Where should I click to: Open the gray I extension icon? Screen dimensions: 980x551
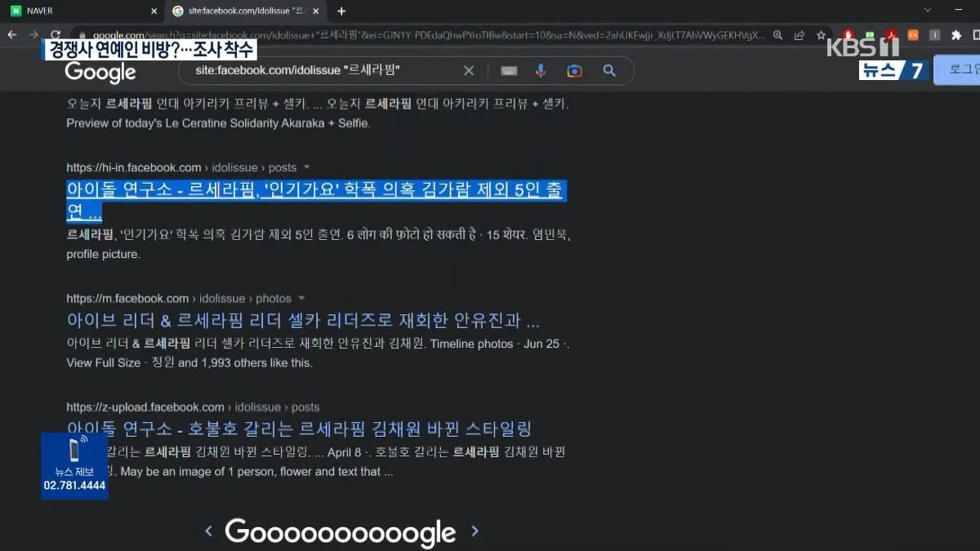934,35
